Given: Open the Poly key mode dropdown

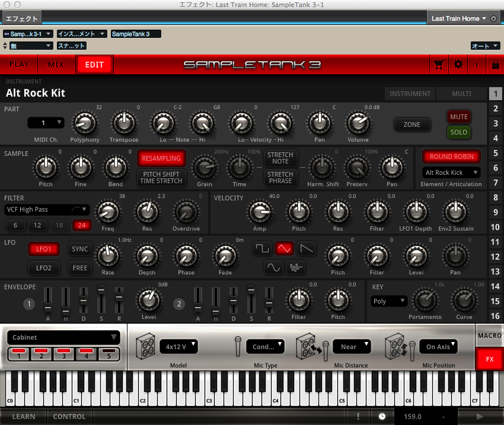Looking at the screenshot, I should (389, 301).
